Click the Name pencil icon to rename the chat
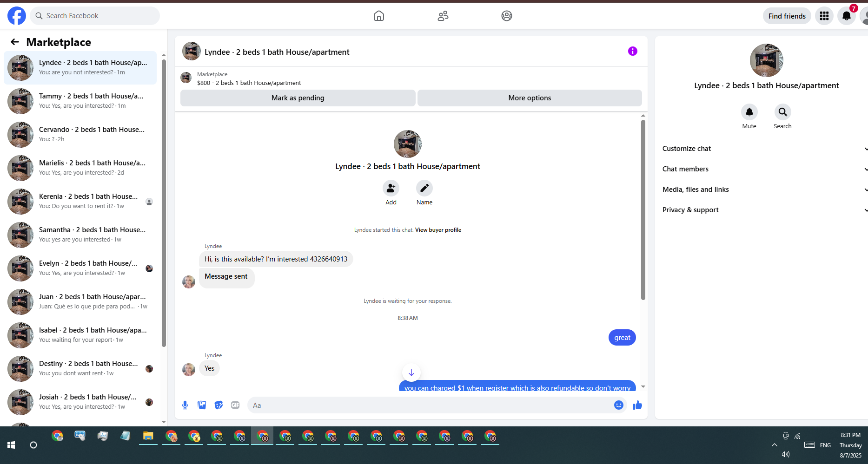Viewport: 868px width, 464px height. (424, 188)
